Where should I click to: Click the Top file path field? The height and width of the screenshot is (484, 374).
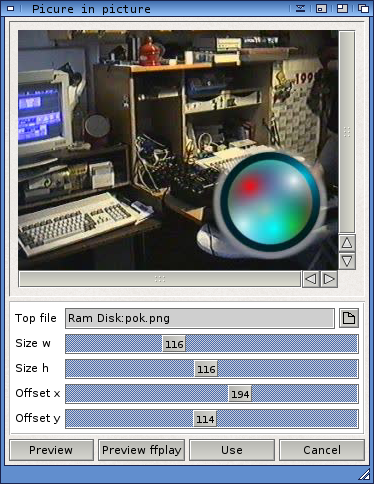tap(200, 318)
